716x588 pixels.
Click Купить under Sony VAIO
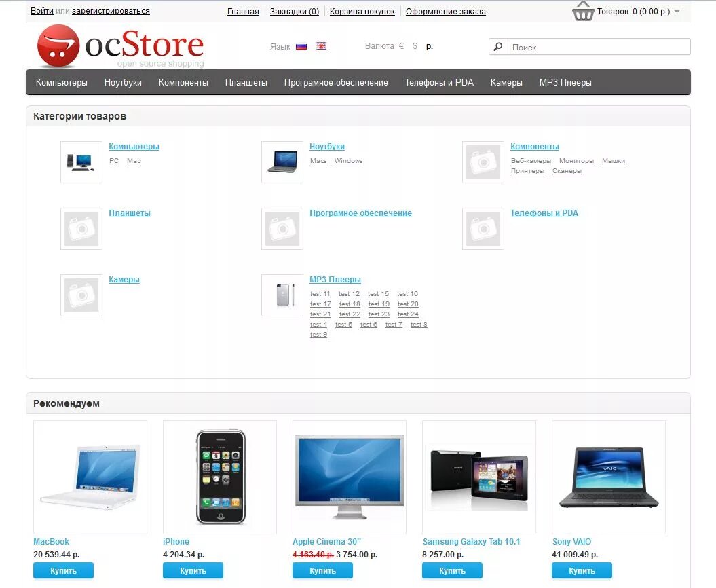(x=582, y=570)
